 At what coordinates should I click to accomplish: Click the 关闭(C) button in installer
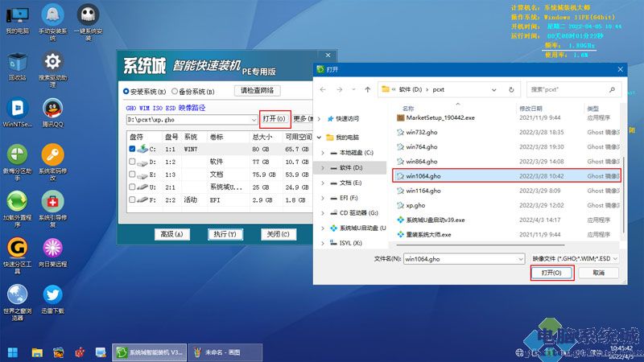(279, 234)
